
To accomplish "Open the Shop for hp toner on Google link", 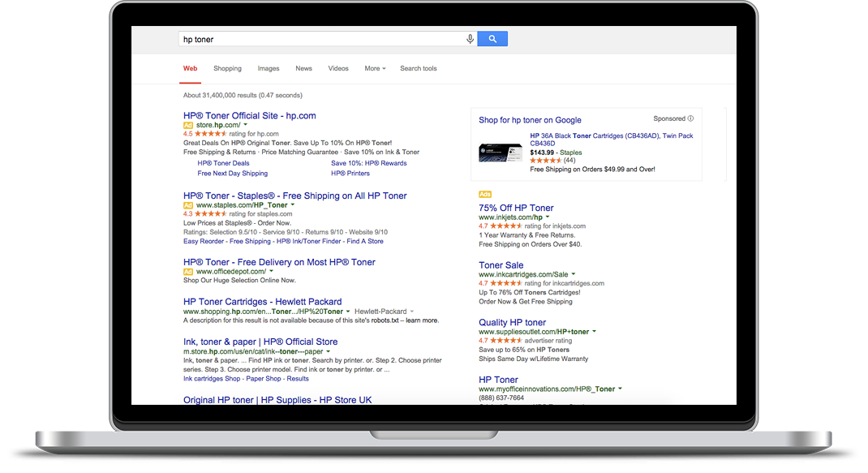I will click(530, 120).
